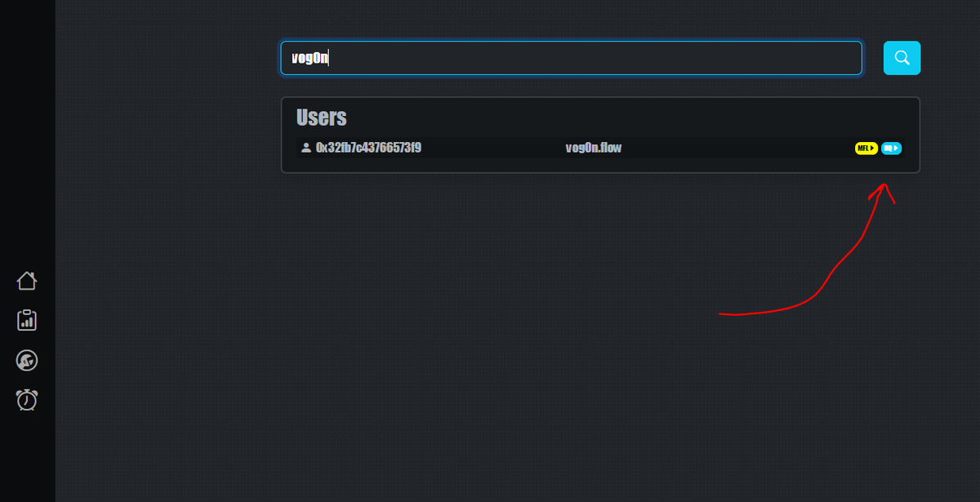Focus the search field containing vog0n
This screenshot has width=980, height=502.
[572, 58]
